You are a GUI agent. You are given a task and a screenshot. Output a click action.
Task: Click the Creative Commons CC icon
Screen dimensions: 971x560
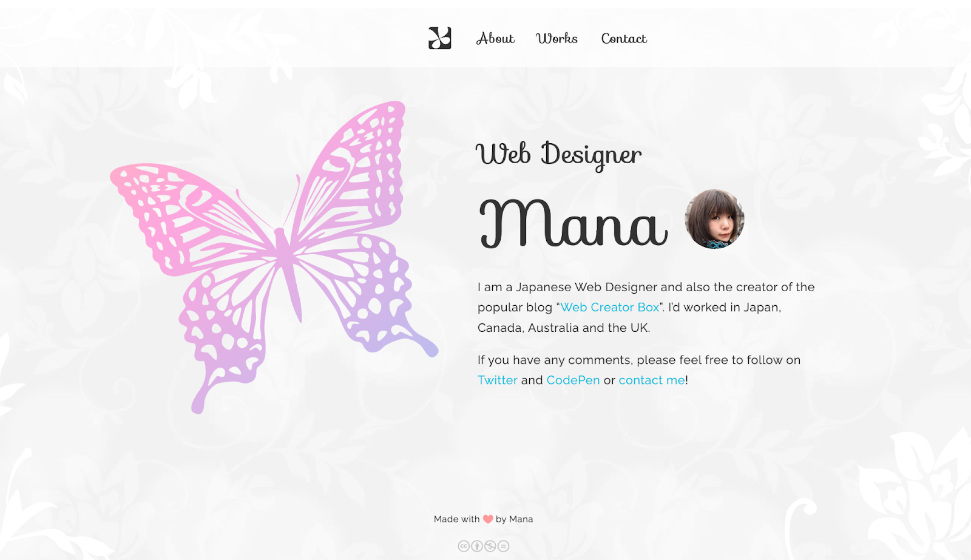(x=464, y=546)
